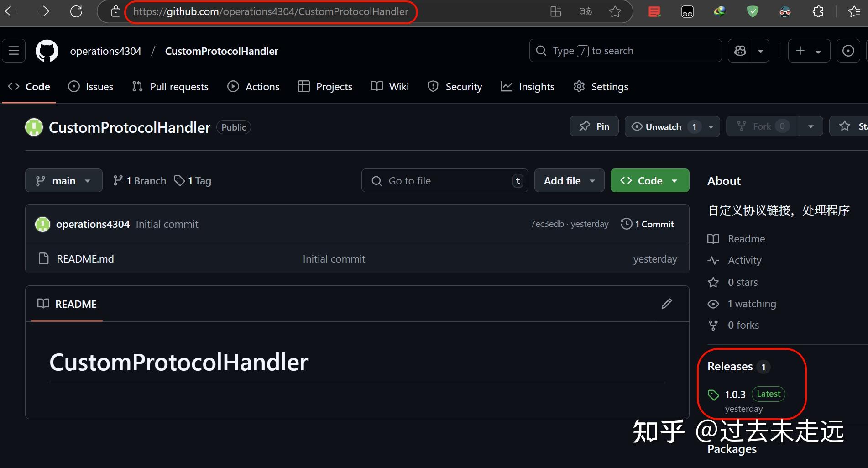Pin the repository
868x468 pixels.
[594, 126]
